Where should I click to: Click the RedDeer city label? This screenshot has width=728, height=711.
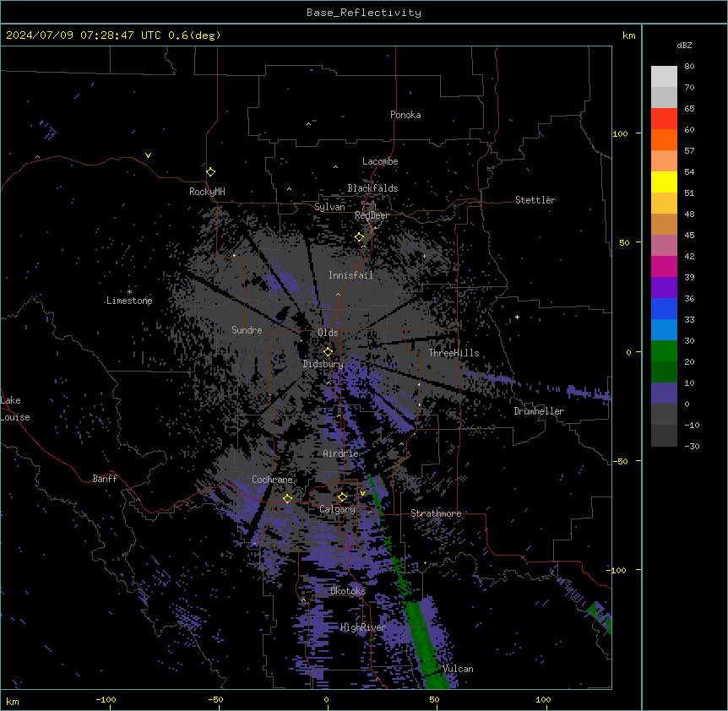pos(372,215)
